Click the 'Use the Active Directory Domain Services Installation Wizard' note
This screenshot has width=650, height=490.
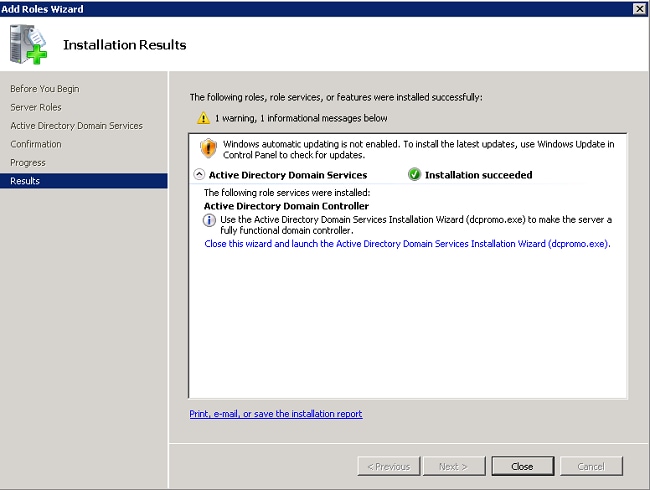pos(416,225)
